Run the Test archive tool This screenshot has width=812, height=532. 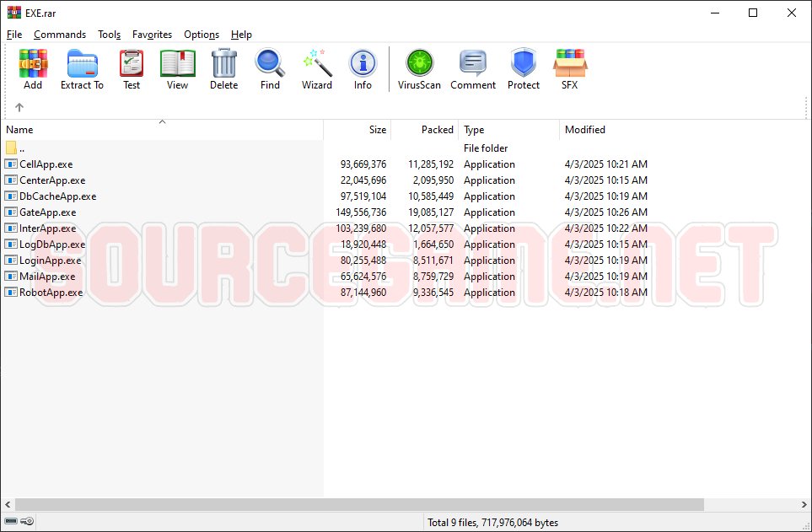tap(132, 69)
